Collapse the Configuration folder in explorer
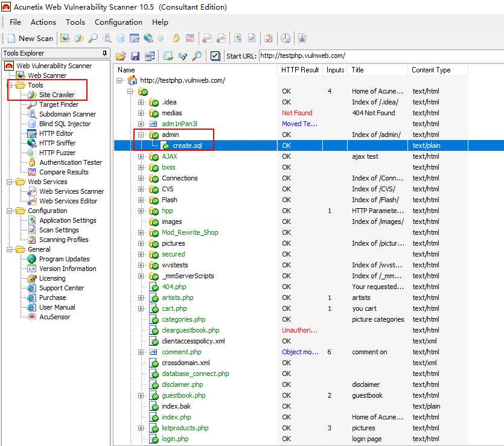This screenshot has height=446, width=504. 10,211
